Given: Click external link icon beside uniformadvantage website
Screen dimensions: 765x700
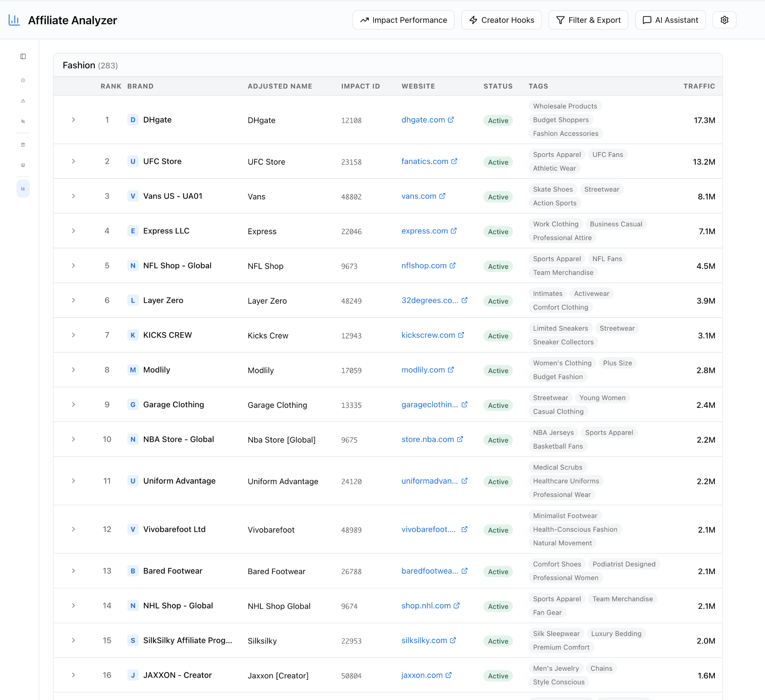Looking at the screenshot, I should click(464, 481).
